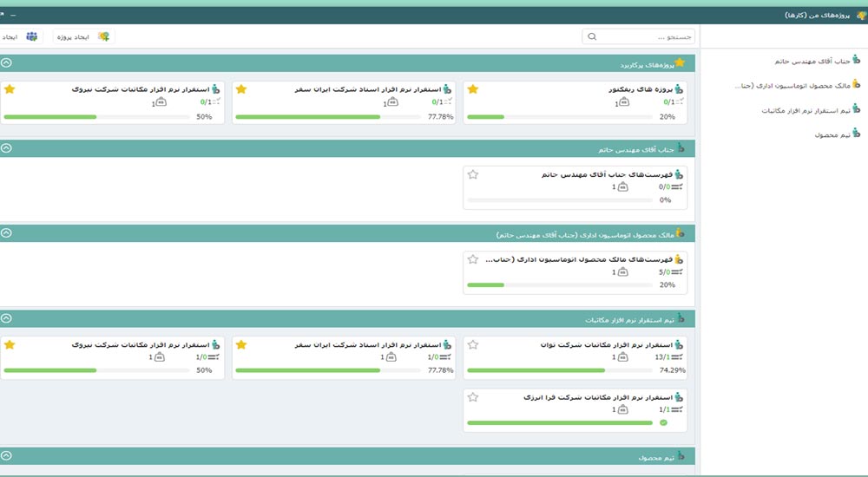This screenshot has width=868, height=477.
Task: Click the مالک محصول اتوماسیون اداری section header title
Action: pyautogui.click(x=585, y=235)
